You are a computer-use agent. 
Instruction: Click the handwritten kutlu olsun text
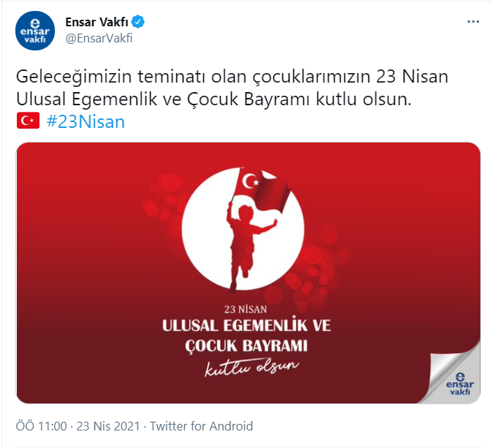point(251,367)
